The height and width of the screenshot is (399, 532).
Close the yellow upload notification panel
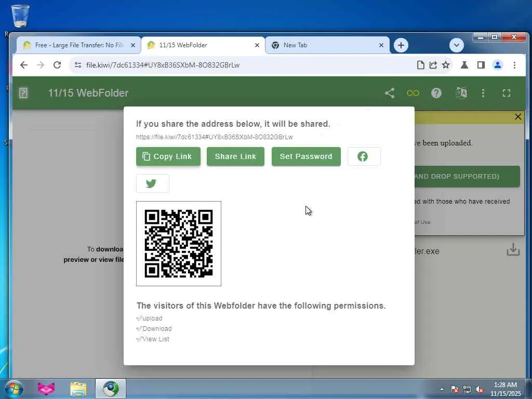[x=518, y=117]
